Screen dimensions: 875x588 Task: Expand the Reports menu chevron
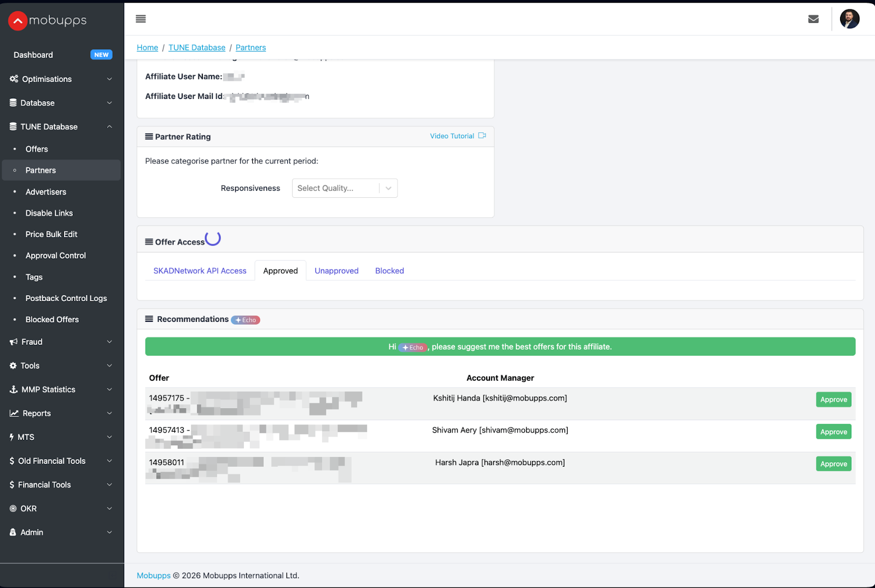pos(109,414)
